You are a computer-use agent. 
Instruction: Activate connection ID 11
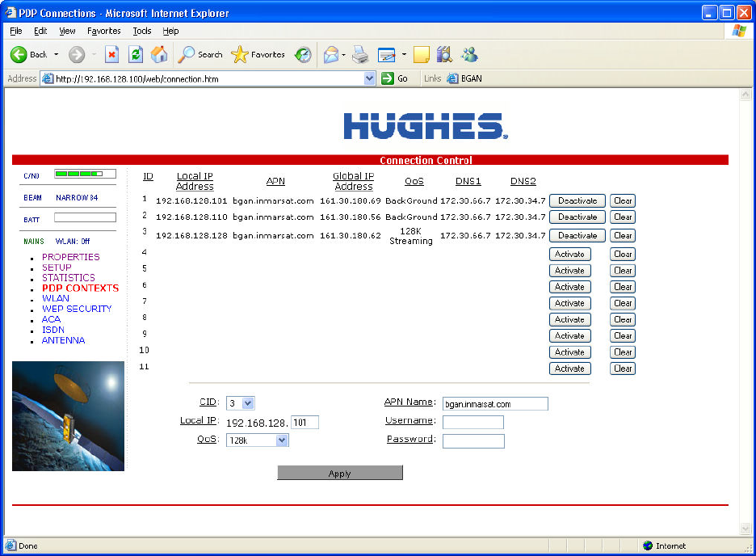570,369
